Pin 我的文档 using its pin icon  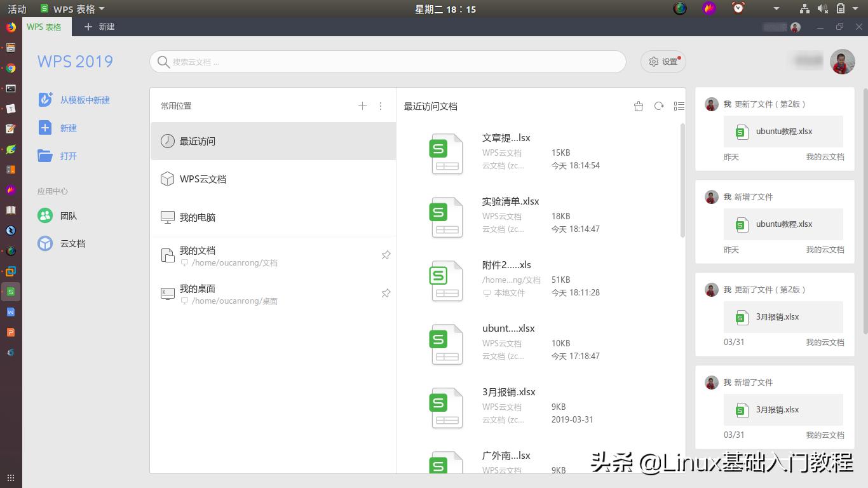[386, 255]
